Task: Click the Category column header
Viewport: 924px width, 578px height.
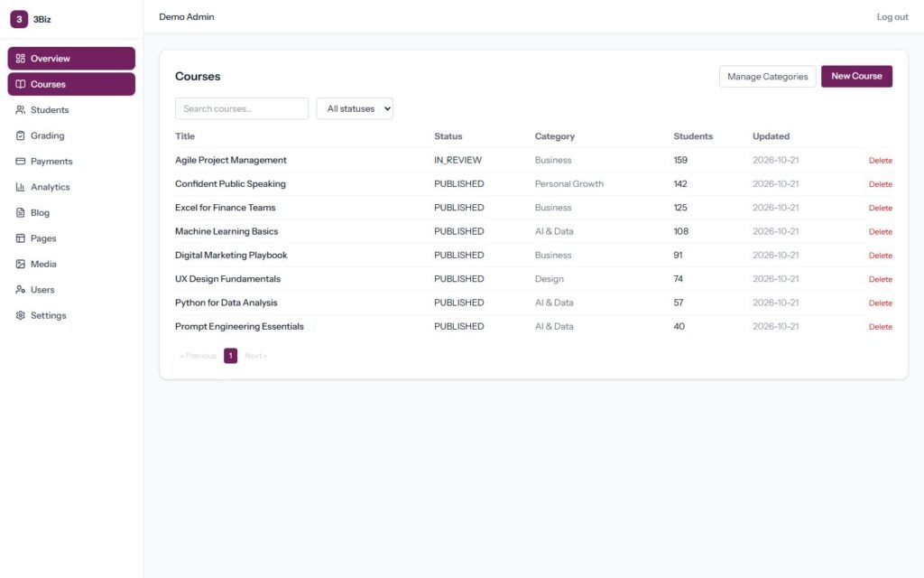Action: (x=555, y=136)
